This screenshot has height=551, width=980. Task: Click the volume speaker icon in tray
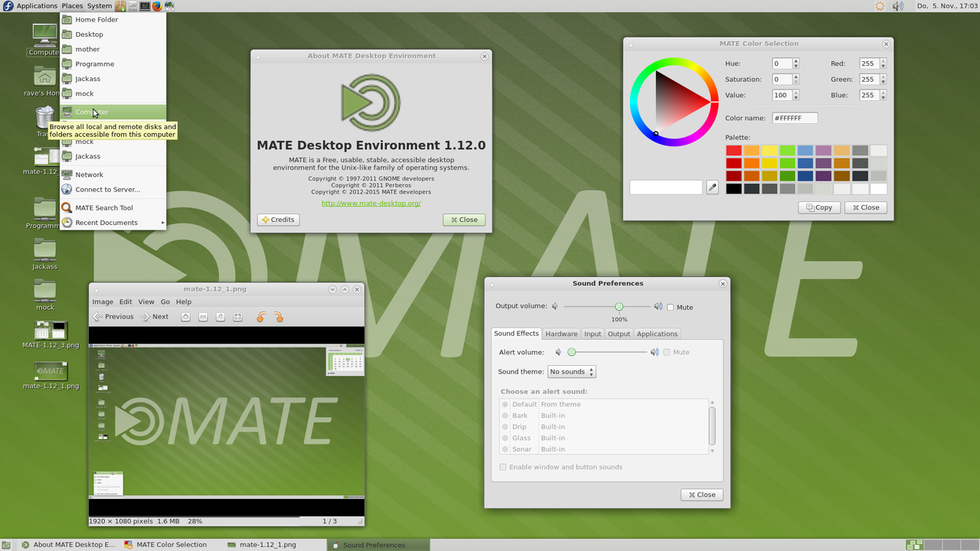pos(897,6)
